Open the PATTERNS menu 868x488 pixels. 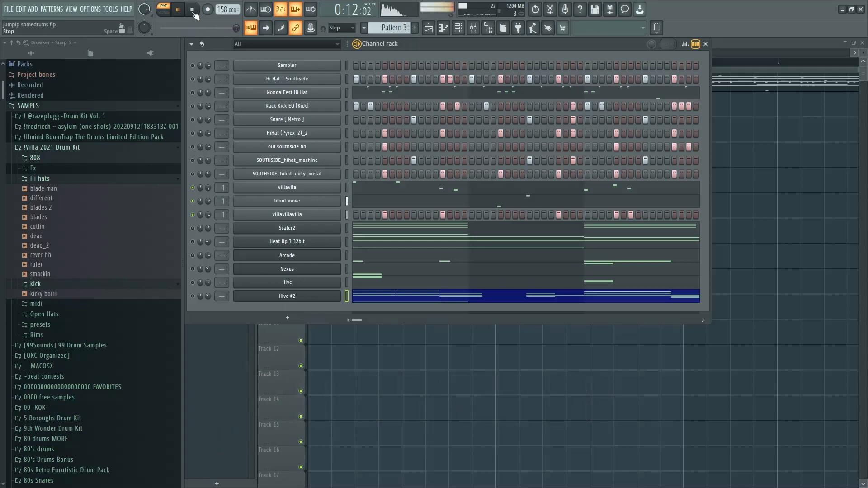52,9
